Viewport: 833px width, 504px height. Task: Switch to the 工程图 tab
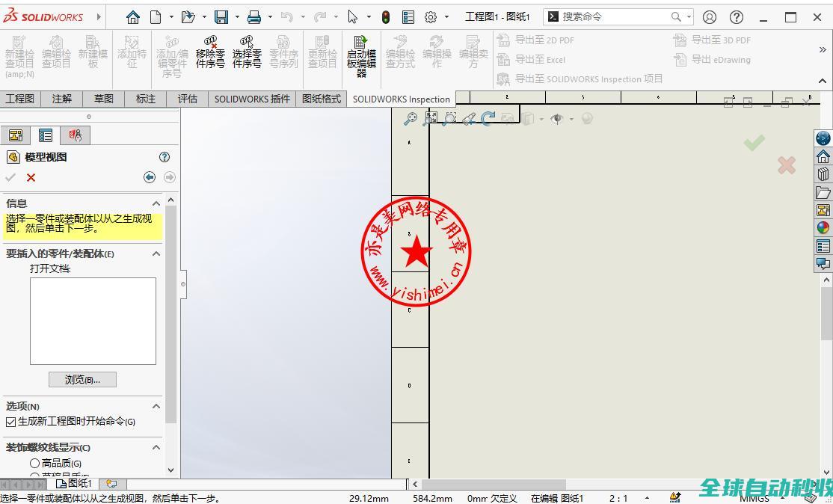[x=20, y=99]
